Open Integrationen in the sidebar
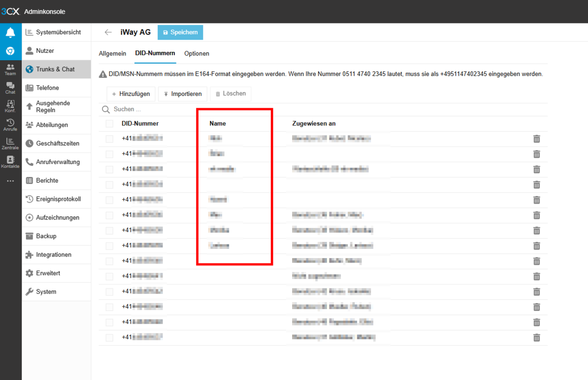 click(x=56, y=255)
